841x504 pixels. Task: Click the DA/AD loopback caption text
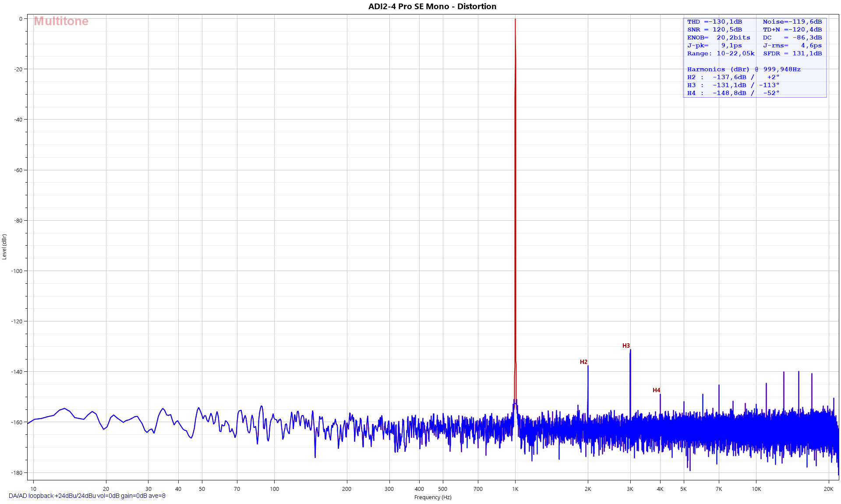87,496
